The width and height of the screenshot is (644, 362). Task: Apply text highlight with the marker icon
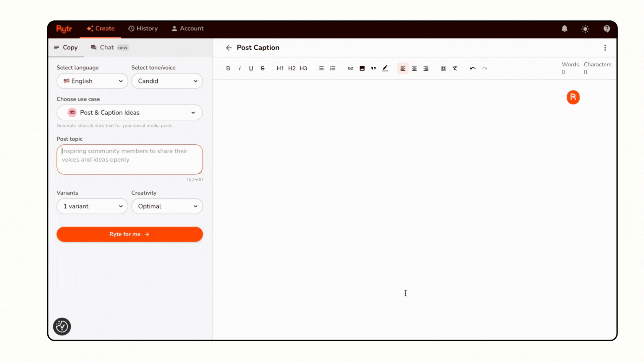(385, 68)
